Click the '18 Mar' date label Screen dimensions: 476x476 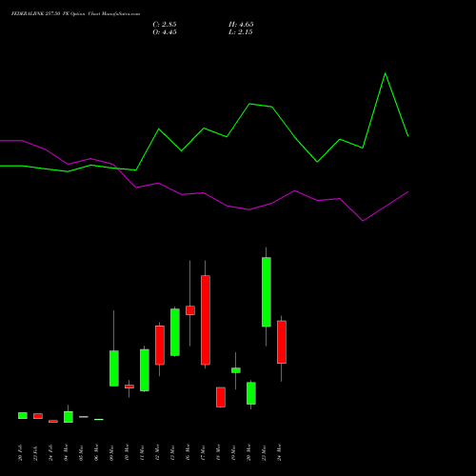tap(218, 452)
